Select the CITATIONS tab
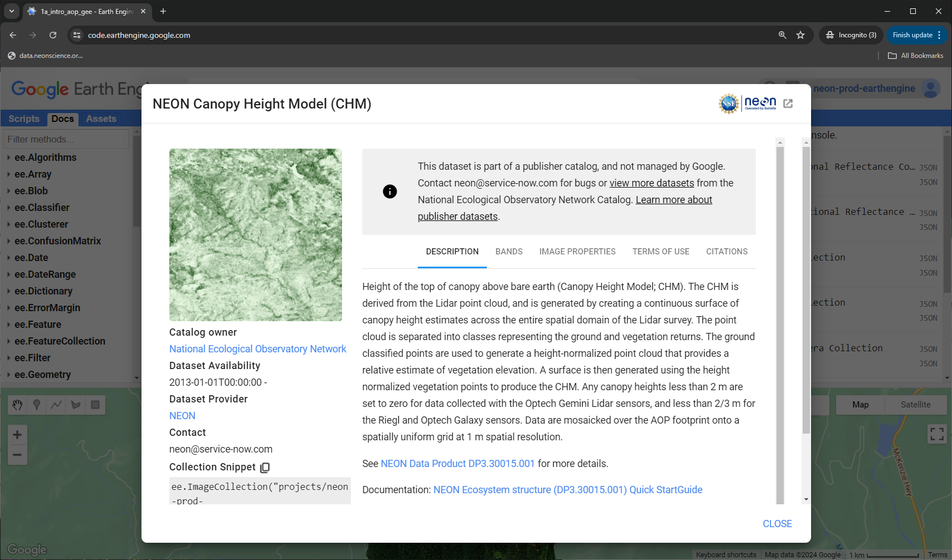 coord(727,252)
